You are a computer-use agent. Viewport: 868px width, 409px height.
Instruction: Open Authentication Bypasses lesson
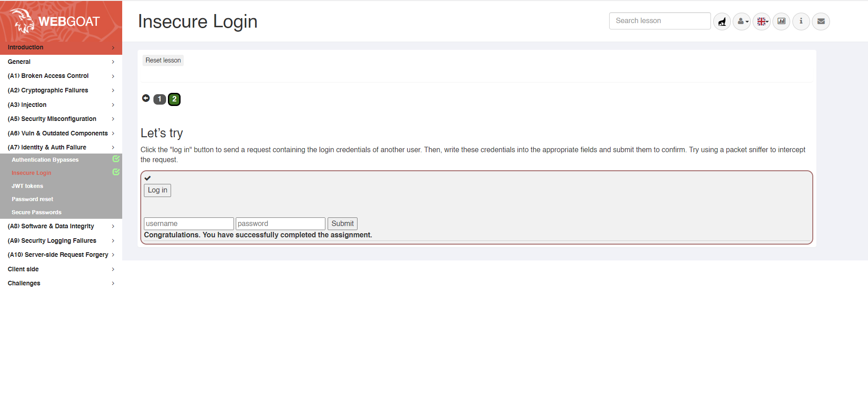(45, 160)
